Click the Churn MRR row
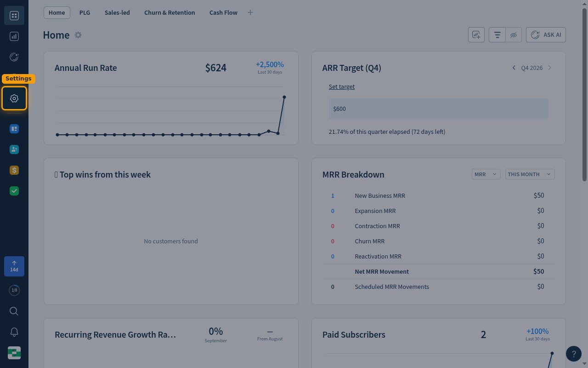Image resolution: width=588 pixels, height=368 pixels. [439, 241]
